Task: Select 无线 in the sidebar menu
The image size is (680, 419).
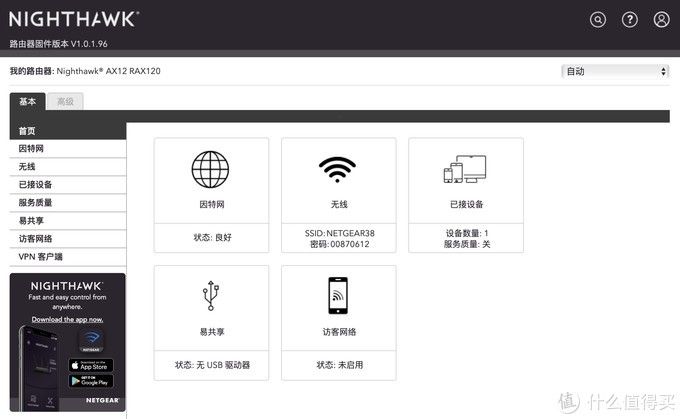Action: pos(68,167)
